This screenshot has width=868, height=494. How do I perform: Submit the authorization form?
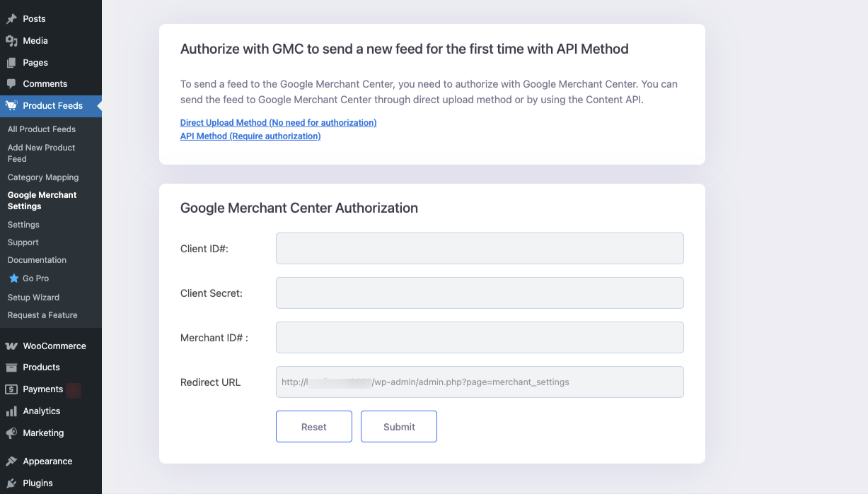point(399,427)
